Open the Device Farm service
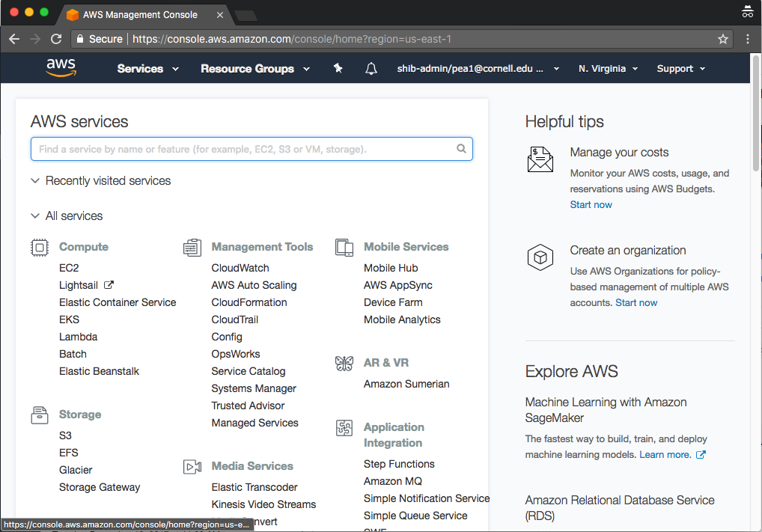This screenshot has width=762, height=532. point(393,302)
